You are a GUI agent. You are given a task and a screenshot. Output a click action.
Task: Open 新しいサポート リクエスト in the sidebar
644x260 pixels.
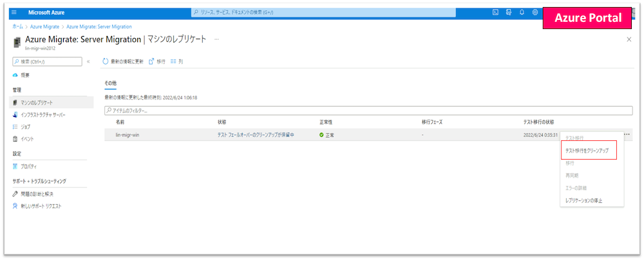coord(41,206)
